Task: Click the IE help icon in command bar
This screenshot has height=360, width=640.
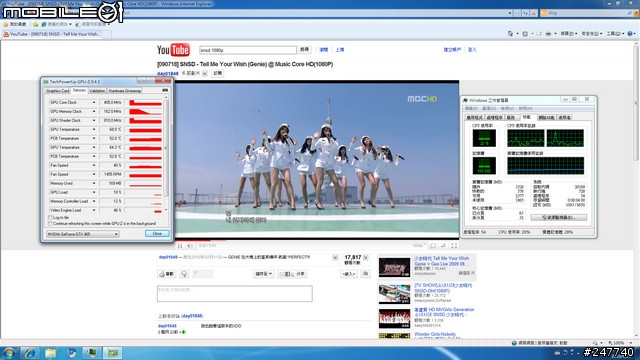Action: pyautogui.click(x=630, y=33)
